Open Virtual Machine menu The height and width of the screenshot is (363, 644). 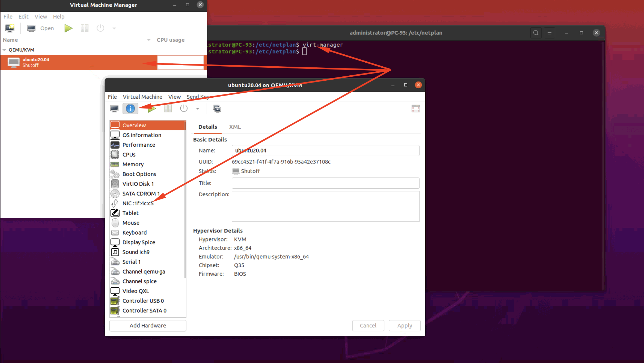coord(142,97)
